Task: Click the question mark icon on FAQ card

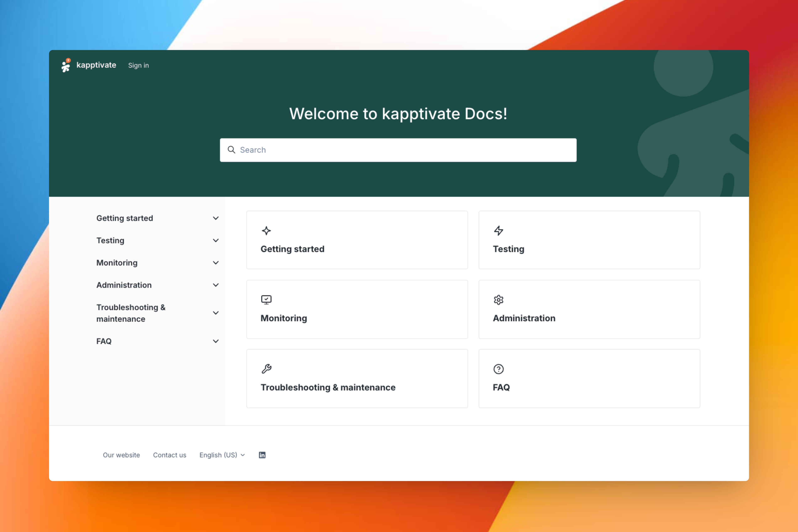Action: click(498, 369)
